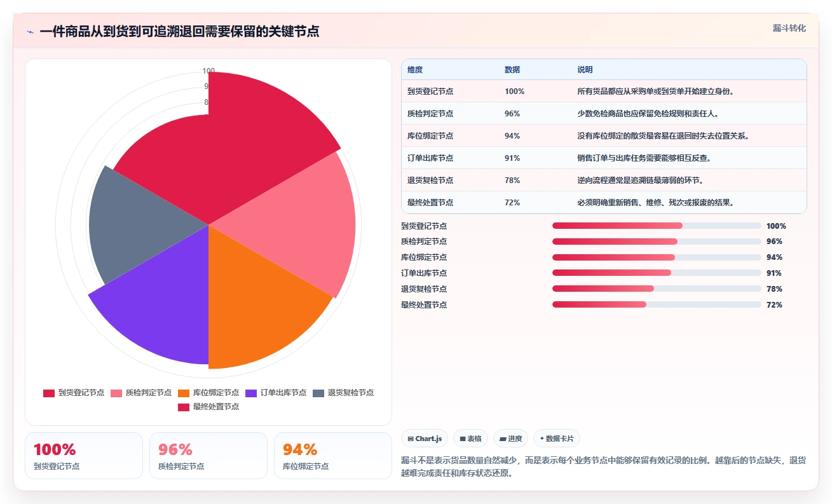Viewport: 832px width, 504px height.
Task: Click the 到货登记节点 label in the progress list
Action: tap(424, 226)
